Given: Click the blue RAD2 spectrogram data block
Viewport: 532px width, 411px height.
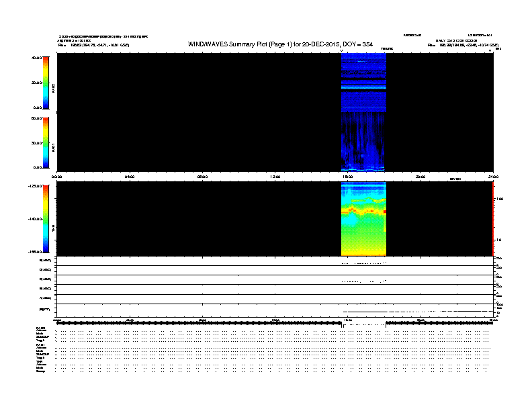Looking at the screenshot, I should click(363, 83).
